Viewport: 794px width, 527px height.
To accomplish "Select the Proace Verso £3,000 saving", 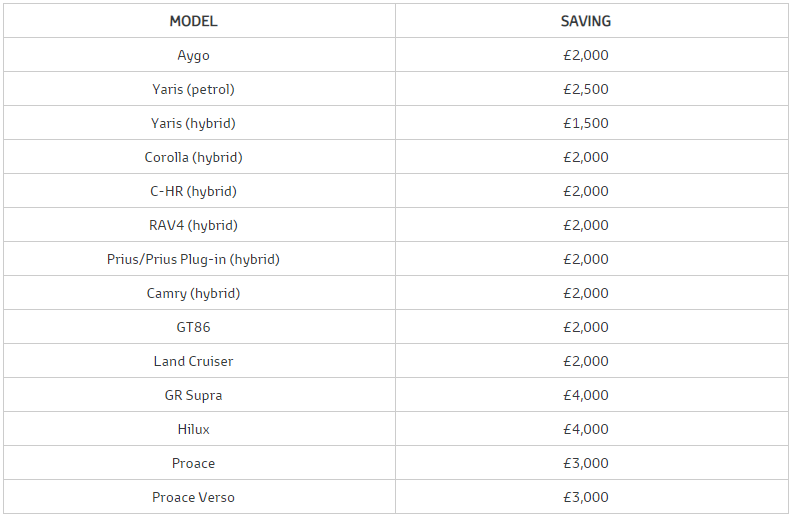I will click(x=586, y=497).
